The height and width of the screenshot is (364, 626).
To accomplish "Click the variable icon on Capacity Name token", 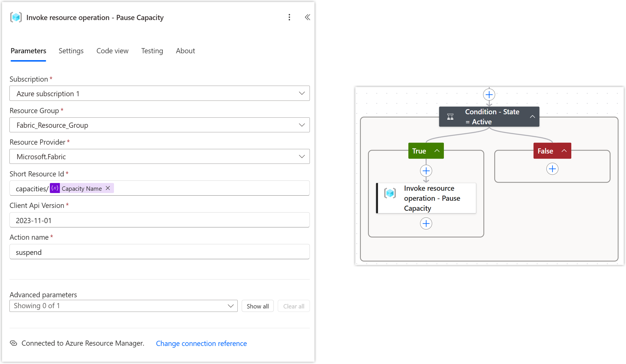I will click(x=55, y=188).
